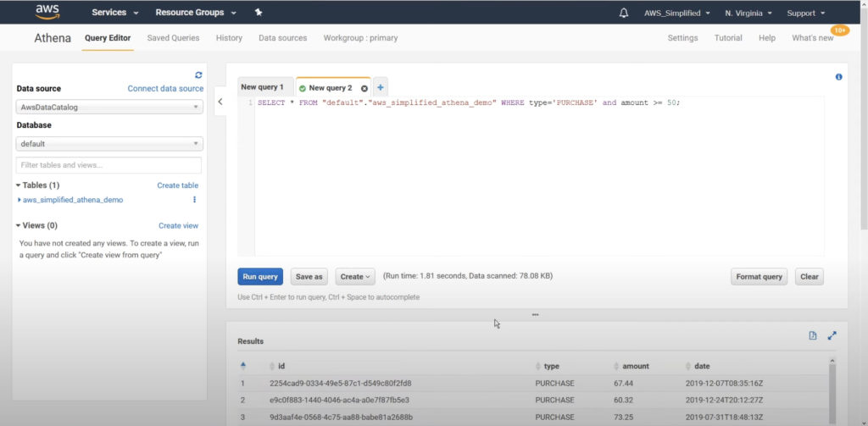Click the pin shortcut icon in navbar
The width and height of the screenshot is (868, 426).
pos(259,13)
